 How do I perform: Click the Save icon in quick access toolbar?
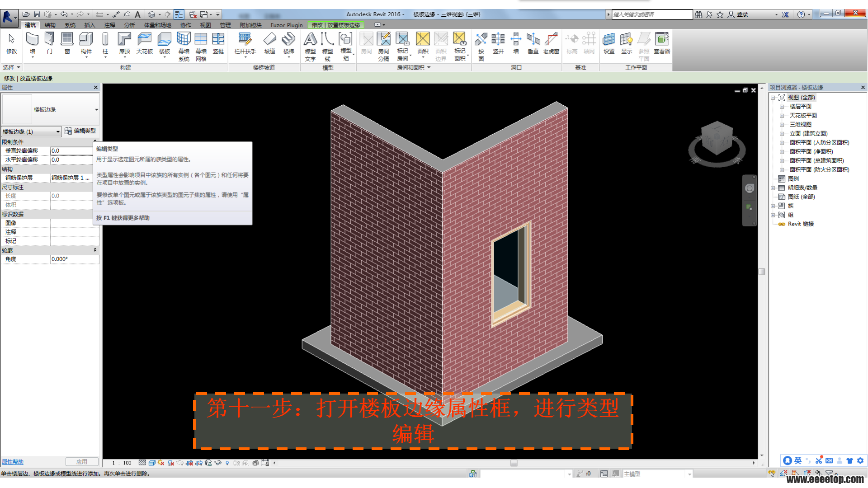click(37, 14)
